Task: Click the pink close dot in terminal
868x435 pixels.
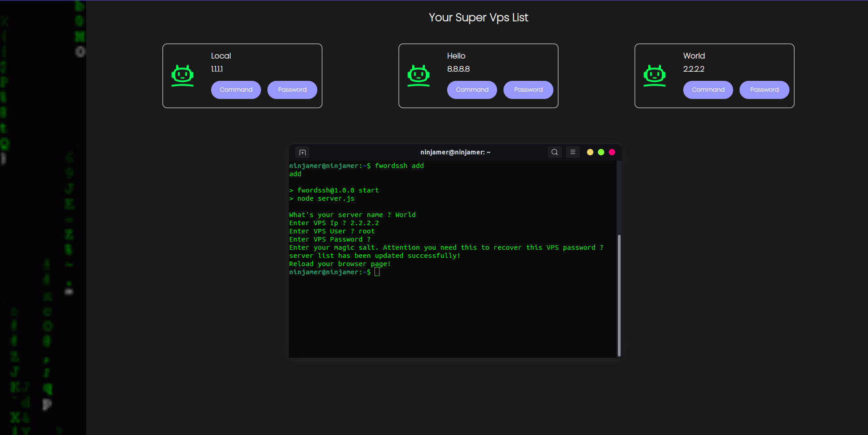Action: tap(612, 152)
